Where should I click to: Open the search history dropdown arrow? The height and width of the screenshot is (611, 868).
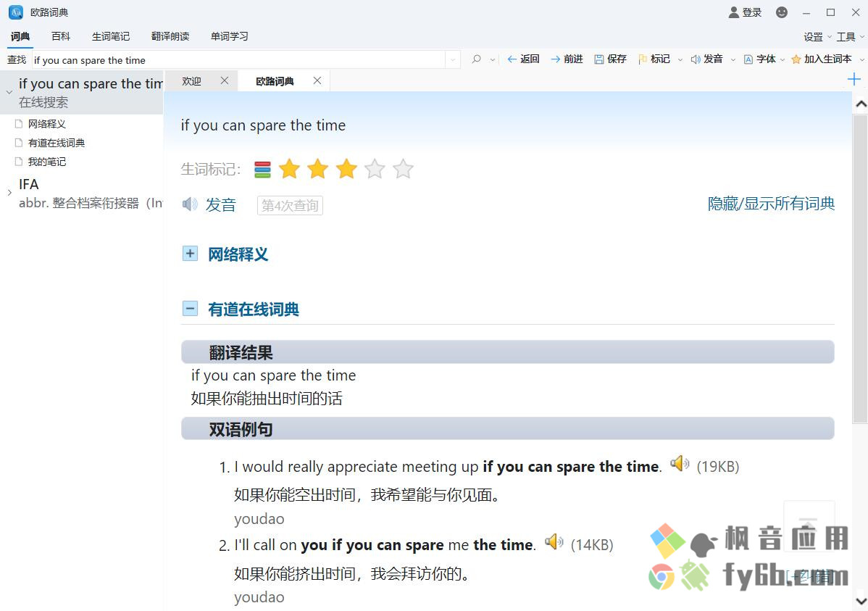[x=454, y=60]
